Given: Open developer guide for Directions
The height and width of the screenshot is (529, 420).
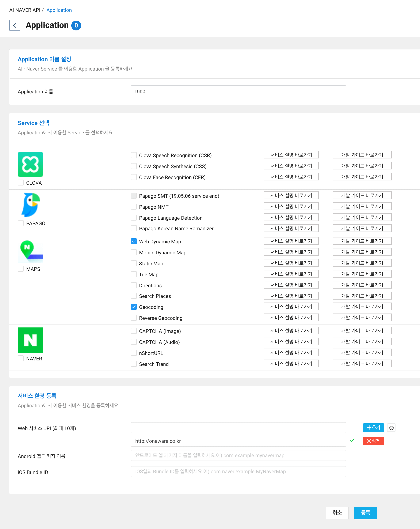Looking at the screenshot, I should point(362,285).
